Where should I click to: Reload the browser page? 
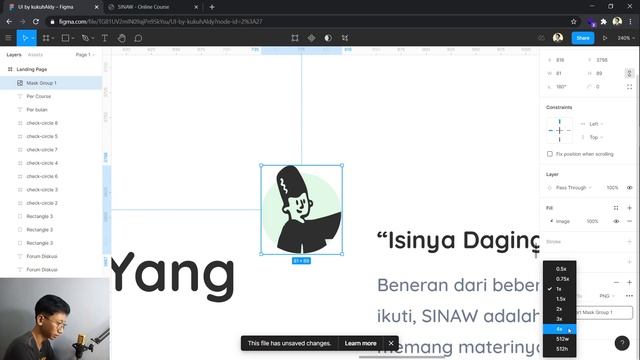pos(36,22)
